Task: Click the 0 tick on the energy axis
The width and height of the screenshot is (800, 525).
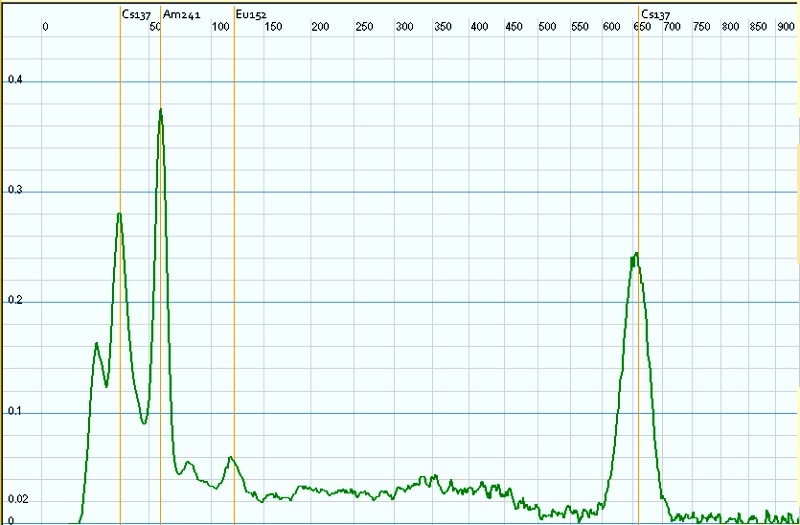Action: (45, 26)
